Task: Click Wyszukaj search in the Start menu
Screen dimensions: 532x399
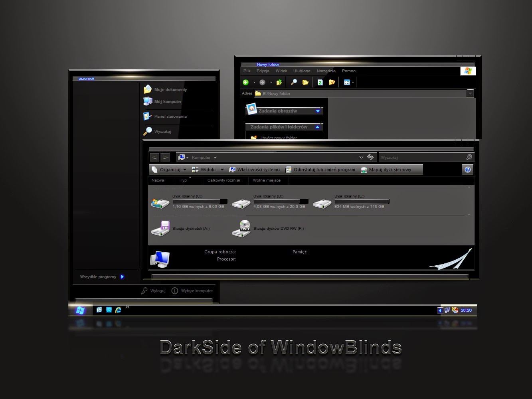Action: click(158, 131)
